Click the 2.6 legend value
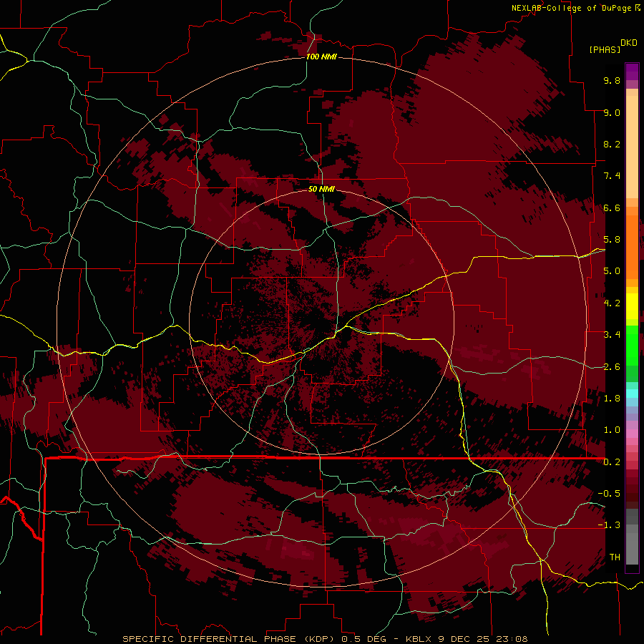 coord(612,367)
